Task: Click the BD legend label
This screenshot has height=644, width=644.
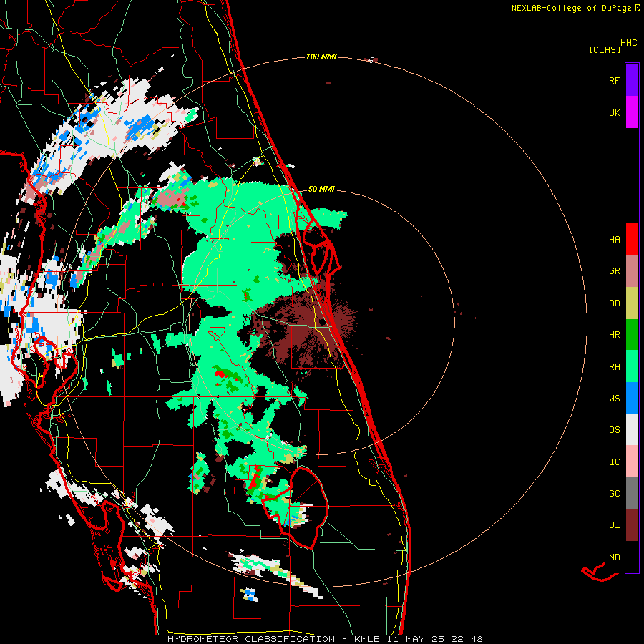Action: coord(614,303)
